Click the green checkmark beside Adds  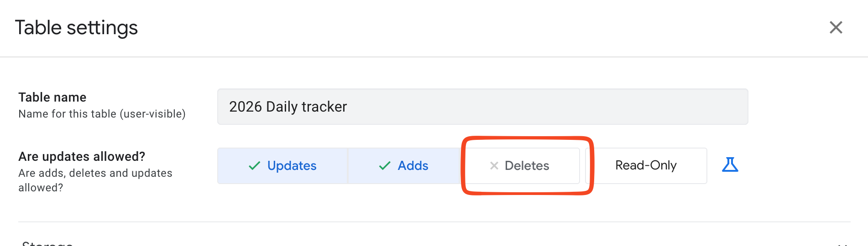pyautogui.click(x=385, y=166)
